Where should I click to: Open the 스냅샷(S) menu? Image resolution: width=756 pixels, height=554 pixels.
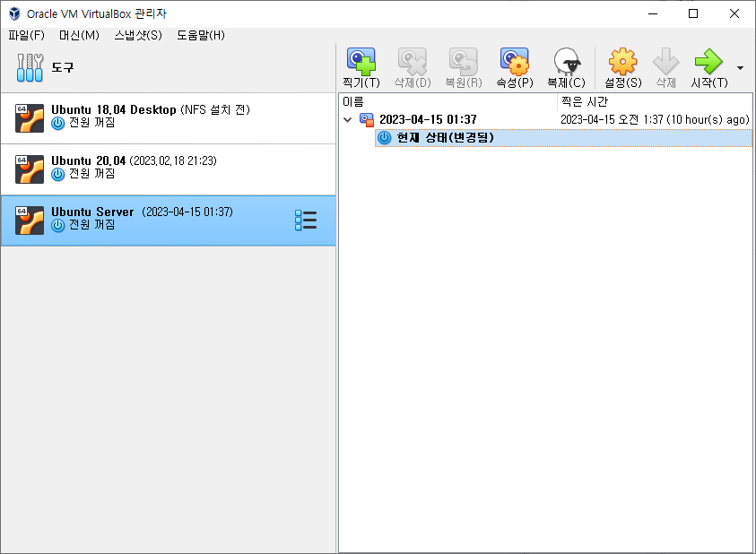pos(138,35)
